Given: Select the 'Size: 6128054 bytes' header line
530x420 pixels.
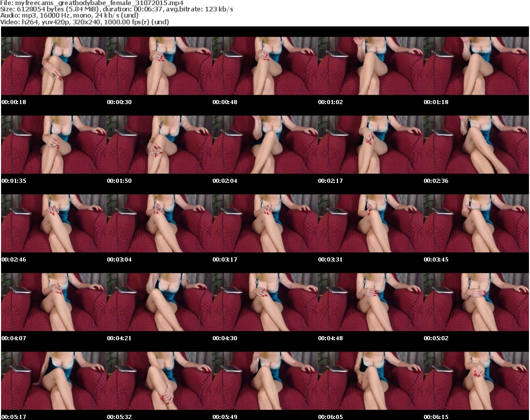Looking at the screenshot, I should click(116, 9).
